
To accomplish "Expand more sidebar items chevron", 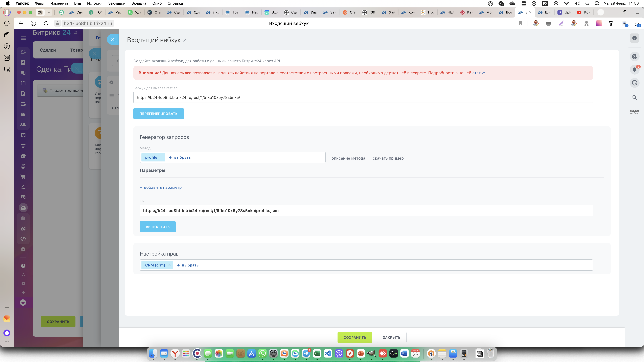I will pyautogui.click(x=23, y=249).
